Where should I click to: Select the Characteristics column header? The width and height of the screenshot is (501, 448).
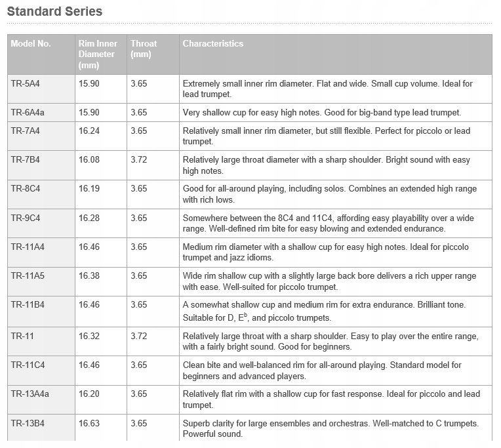tap(213, 43)
